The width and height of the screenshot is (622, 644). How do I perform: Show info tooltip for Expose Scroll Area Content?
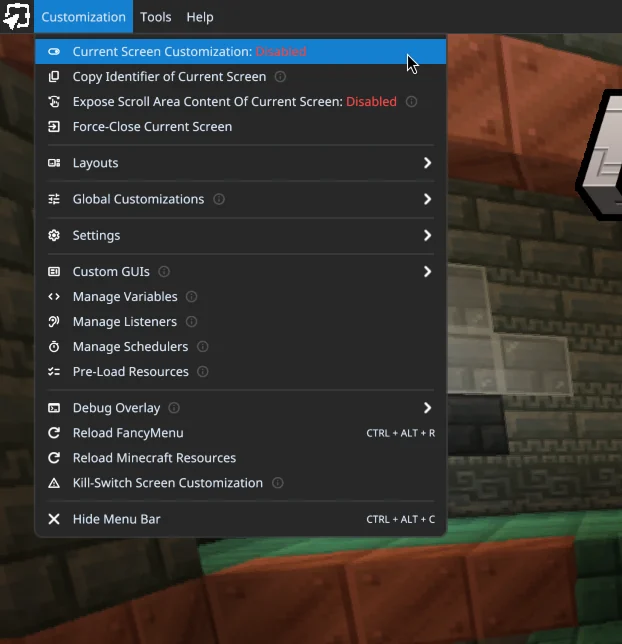point(411,101)
